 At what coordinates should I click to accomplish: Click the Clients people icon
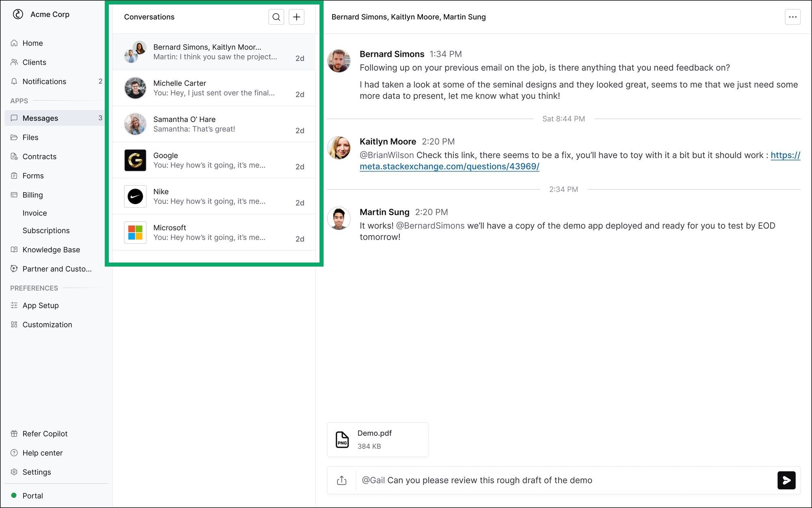14,62
